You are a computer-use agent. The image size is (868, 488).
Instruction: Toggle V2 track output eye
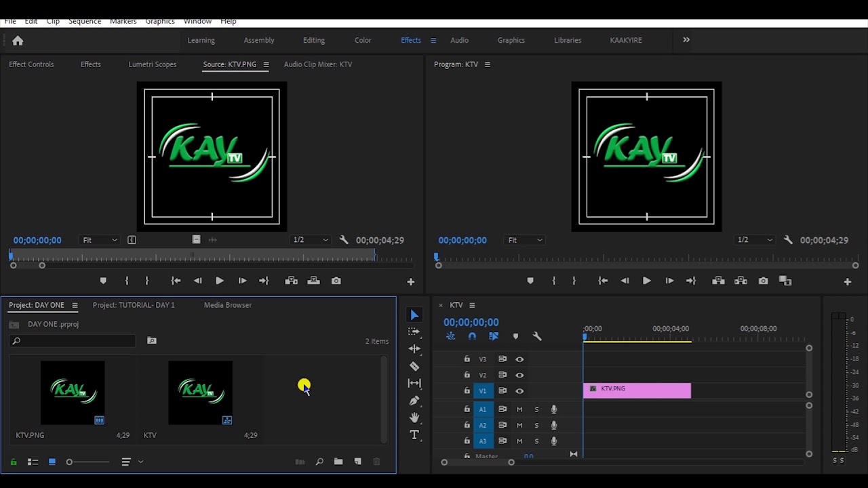coord(519,375)
